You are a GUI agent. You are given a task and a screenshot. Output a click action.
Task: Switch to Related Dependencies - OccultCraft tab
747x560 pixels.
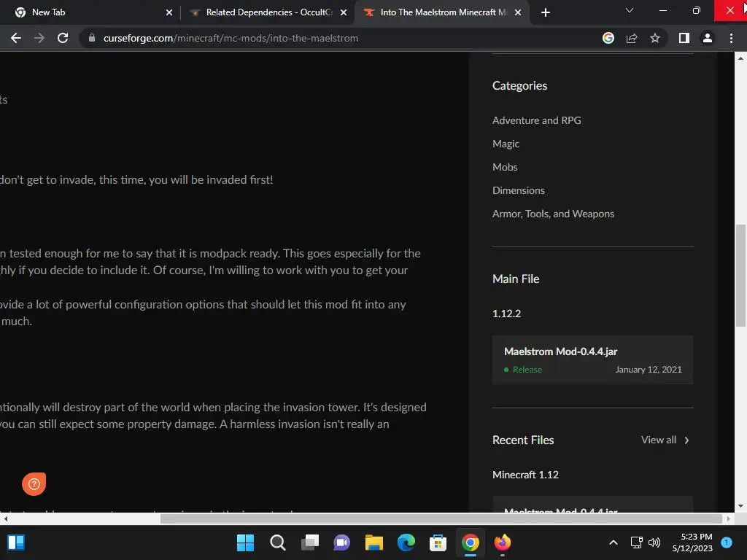[x=267, y=12]
